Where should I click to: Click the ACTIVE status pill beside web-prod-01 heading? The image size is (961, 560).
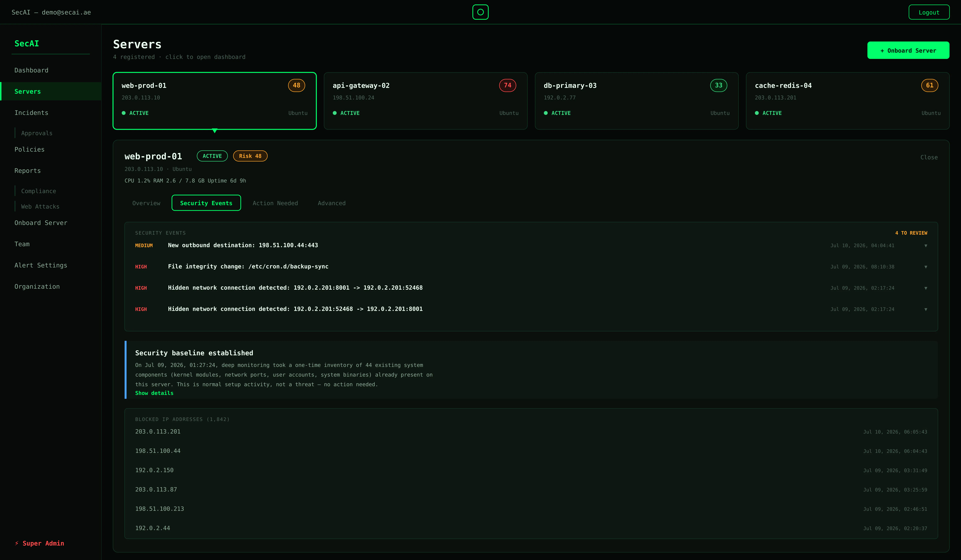(212, 156)
